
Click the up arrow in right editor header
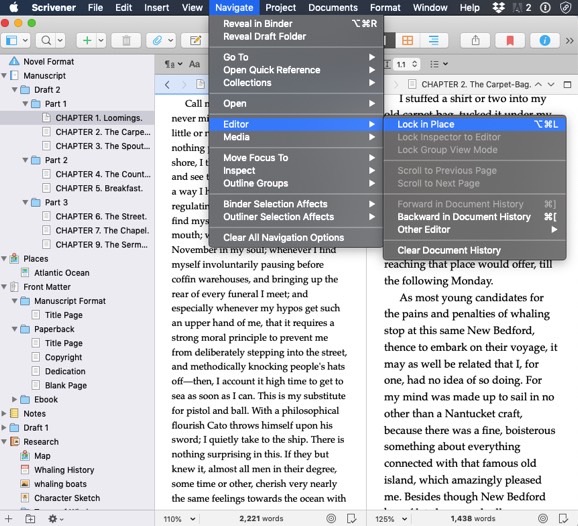539,84
